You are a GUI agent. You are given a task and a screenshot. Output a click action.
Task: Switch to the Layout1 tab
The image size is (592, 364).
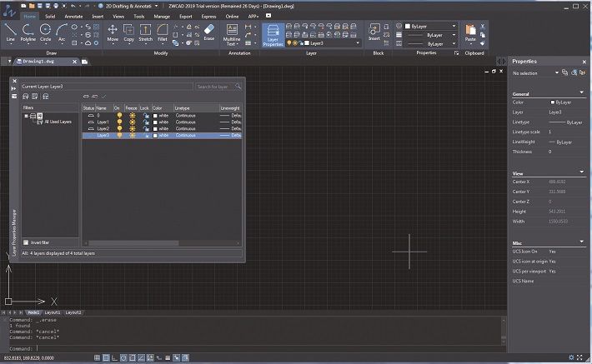53,312
